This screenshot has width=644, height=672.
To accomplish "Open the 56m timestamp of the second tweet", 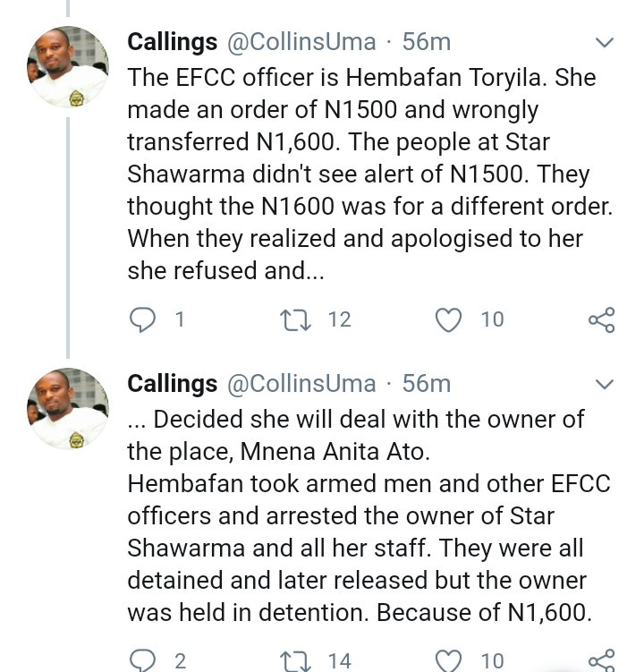I will (x=427, y=384).
